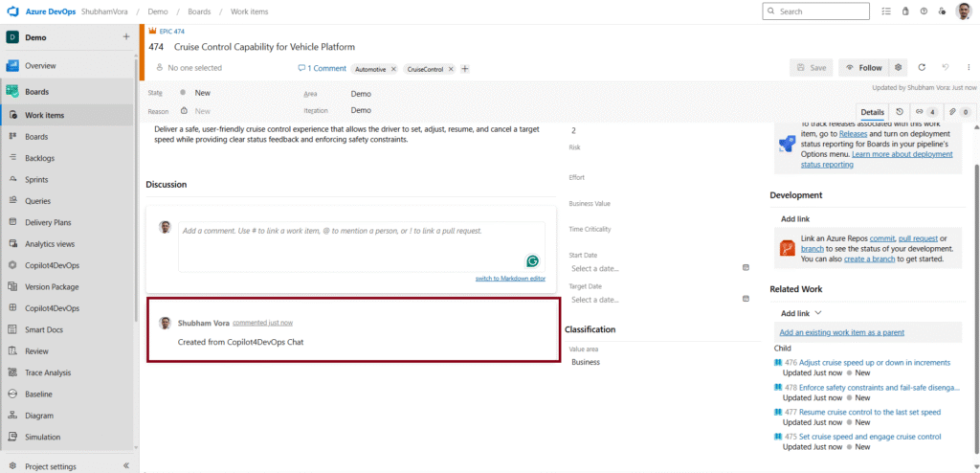
Task: Click the commented just now timestamp
Action: click(262, 323)
